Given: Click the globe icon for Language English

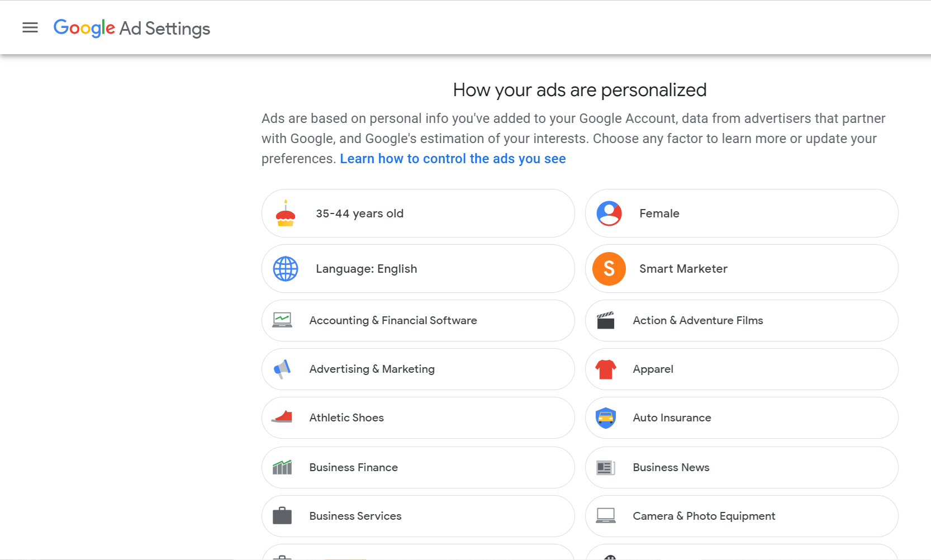Looking at the screenshot, I should (x=285, y=268).
